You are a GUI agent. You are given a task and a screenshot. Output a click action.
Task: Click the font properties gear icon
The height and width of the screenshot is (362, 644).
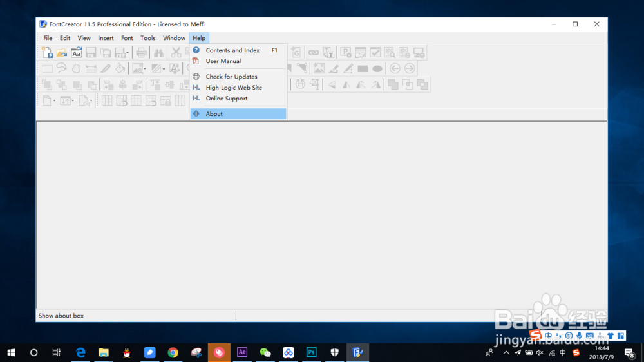[346, 53]
